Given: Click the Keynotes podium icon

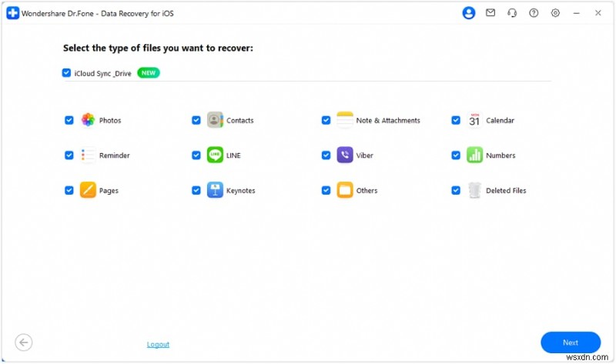Looking at the screenshot, I should tap(215, 190).
